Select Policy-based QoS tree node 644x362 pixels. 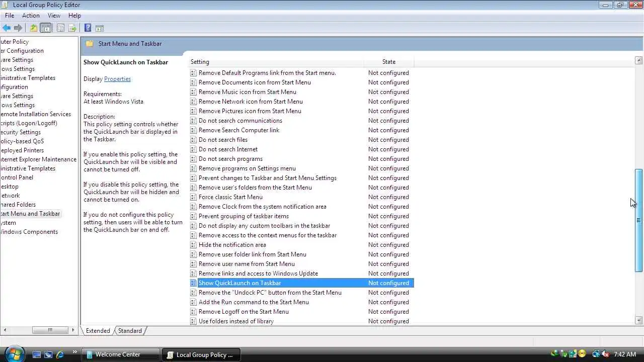point(22,141)
